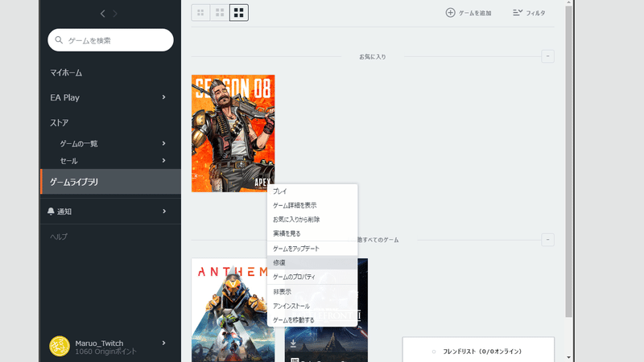Expand the セール submenu
Viewport: 644px width, 362px height.
click(x=163, y=160)
